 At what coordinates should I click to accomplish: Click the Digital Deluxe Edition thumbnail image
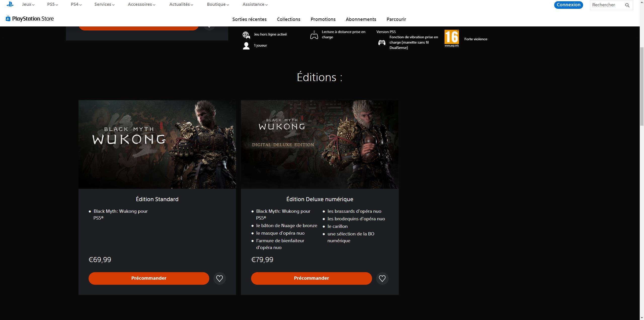coord(319,144)
